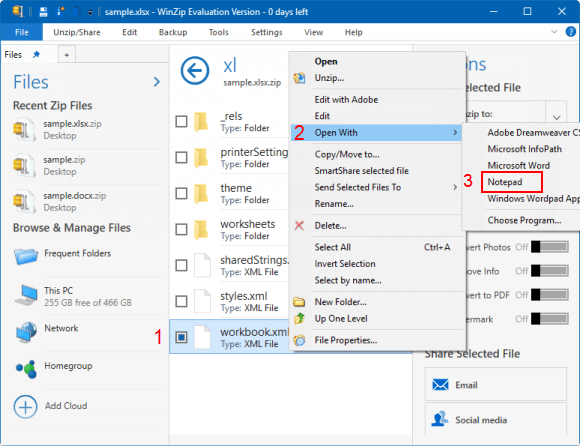Click the New Folder icon in context menu
580x446 pixels.
[299, 302]
